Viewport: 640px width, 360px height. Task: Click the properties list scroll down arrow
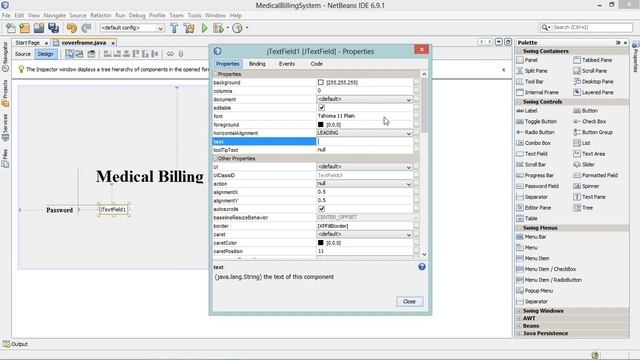pos(424,254)
